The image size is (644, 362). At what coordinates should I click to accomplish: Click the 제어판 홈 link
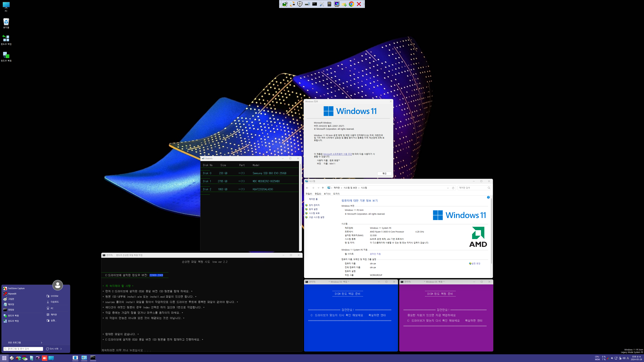(313, 199)
